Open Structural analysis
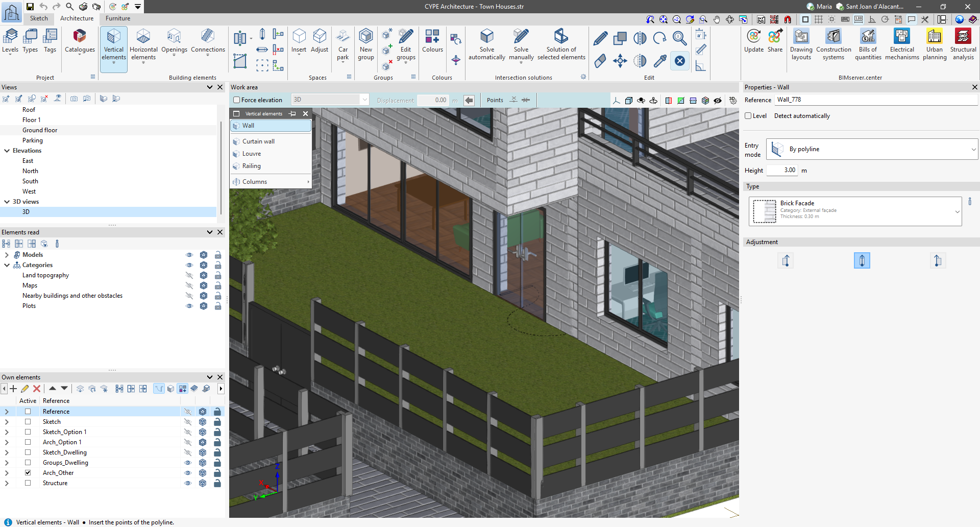The width and height of the screenshot is (980, 527). [x=963, y=45]
